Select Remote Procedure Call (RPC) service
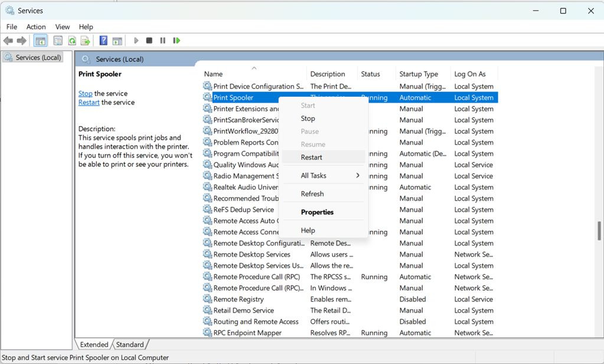 pyautogui.click(x=350, y=277)
